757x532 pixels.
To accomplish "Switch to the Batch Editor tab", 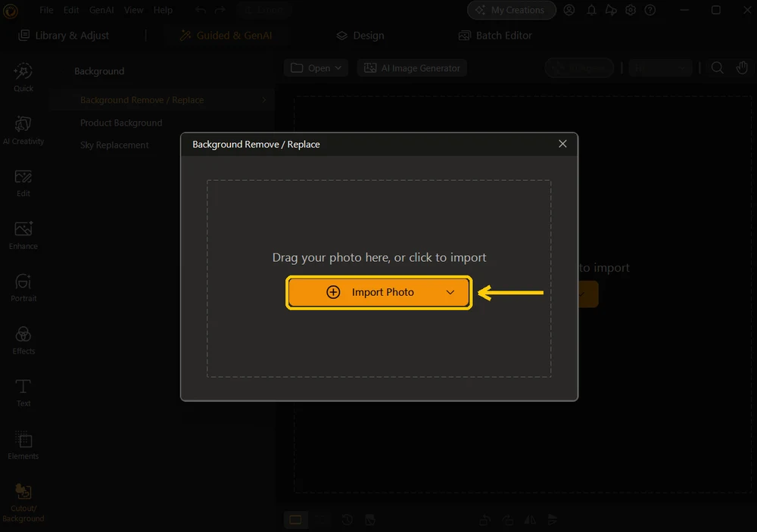I will coord(495,36).
